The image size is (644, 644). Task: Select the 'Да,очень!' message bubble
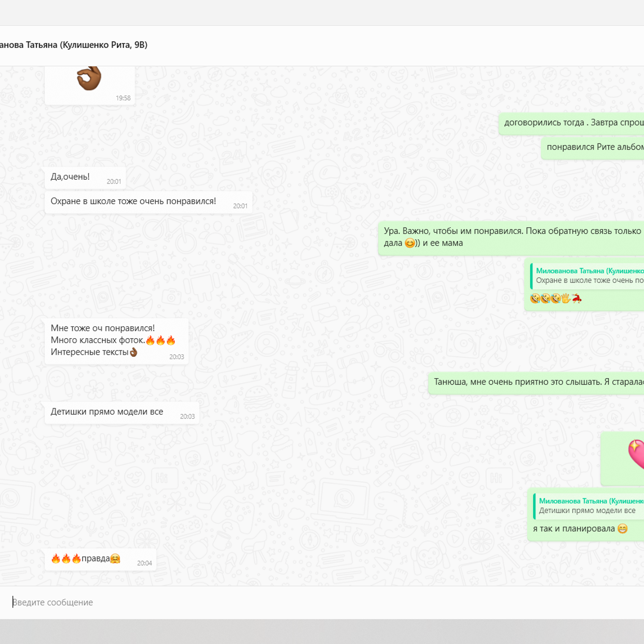click(70, 177)
